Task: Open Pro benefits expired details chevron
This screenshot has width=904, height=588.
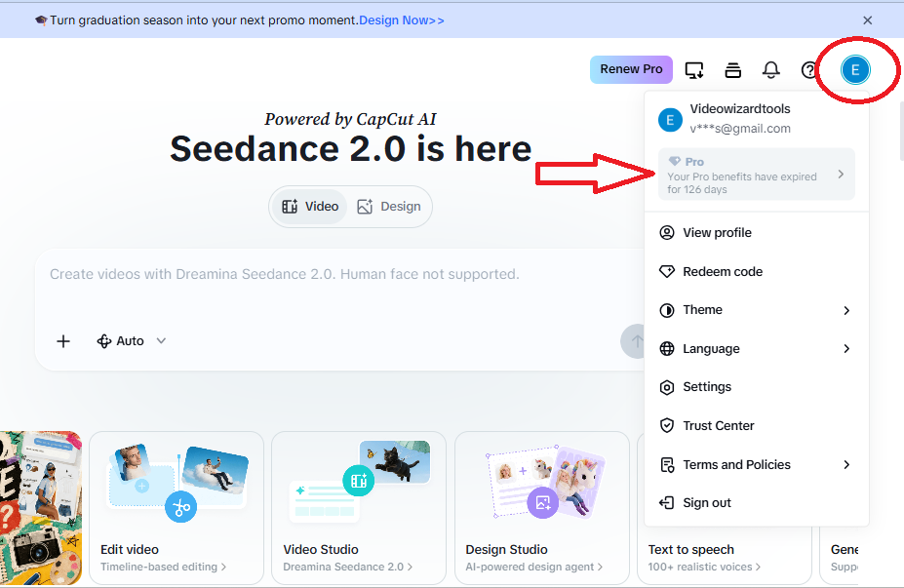Action: [842, 175]
